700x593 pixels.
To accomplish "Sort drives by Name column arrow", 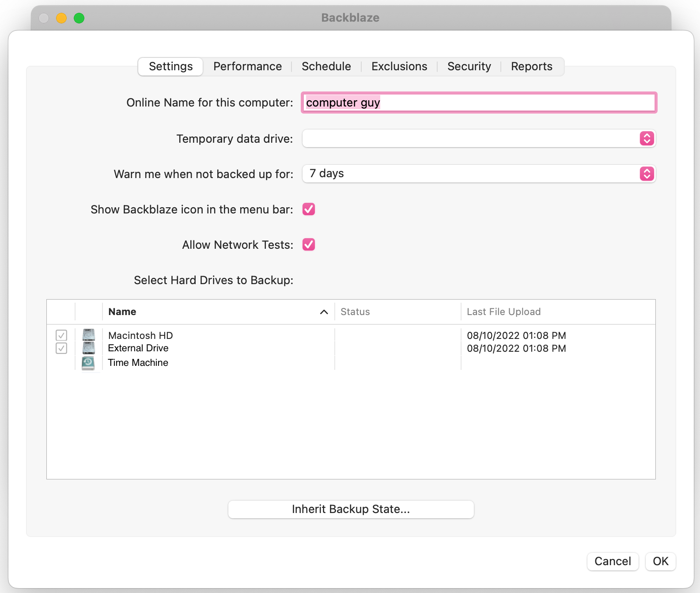I will tap(324, 312).
